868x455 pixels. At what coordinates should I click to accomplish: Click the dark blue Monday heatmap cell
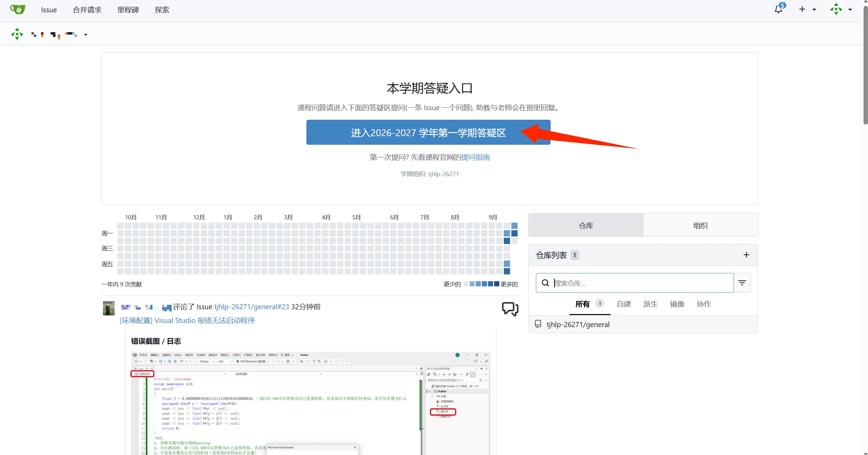514,233
